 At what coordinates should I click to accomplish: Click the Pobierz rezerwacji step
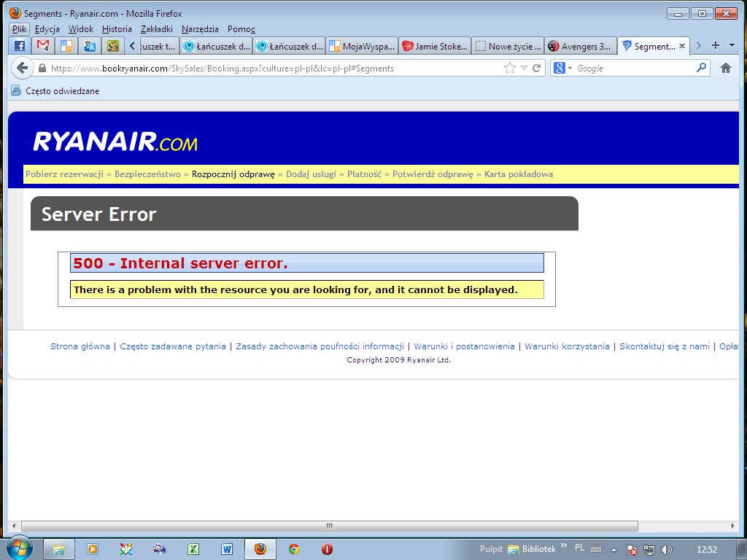(x=64, y=174)
